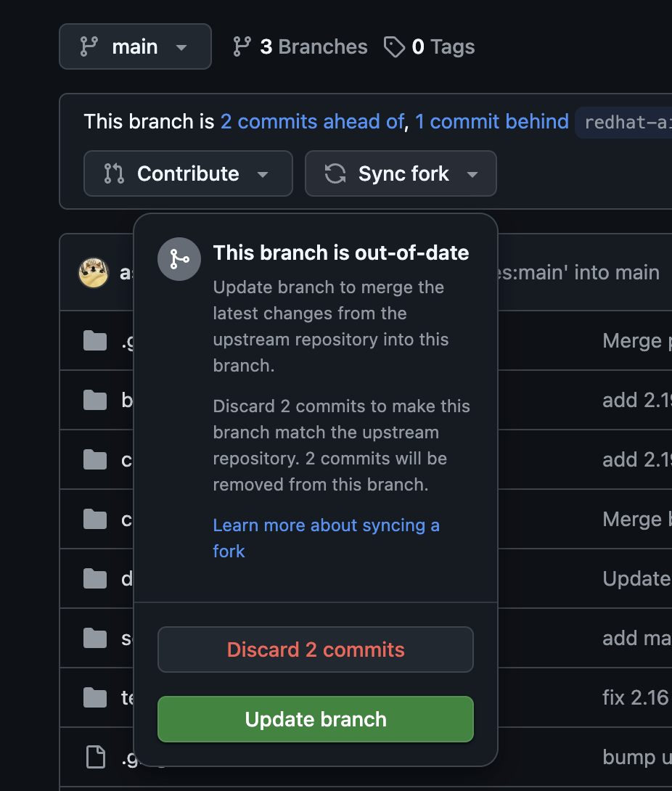The height and width of the screenshot is (791, 672).
Task: Click the merge icon in out-of-date popup
Action: pos(179,259)
